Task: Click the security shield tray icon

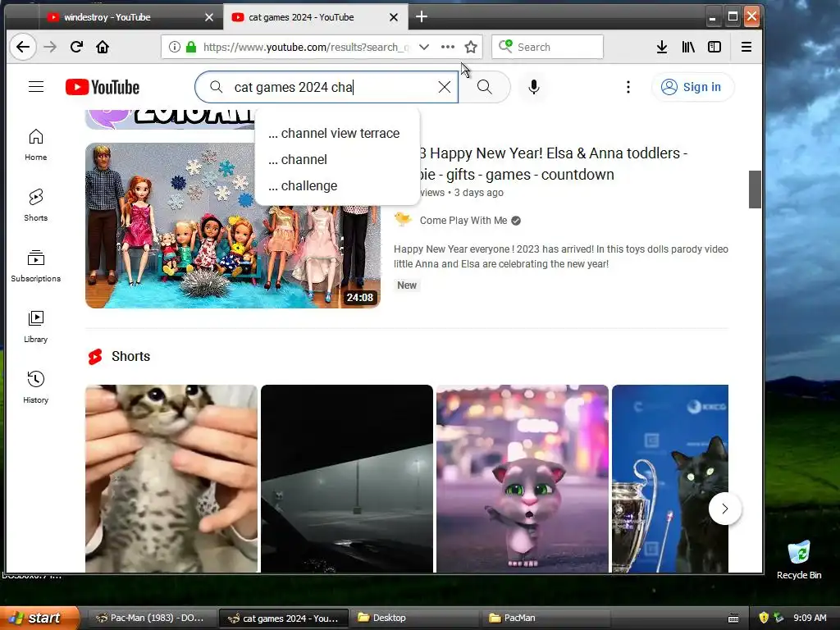Action: click(x=764, y=618)
